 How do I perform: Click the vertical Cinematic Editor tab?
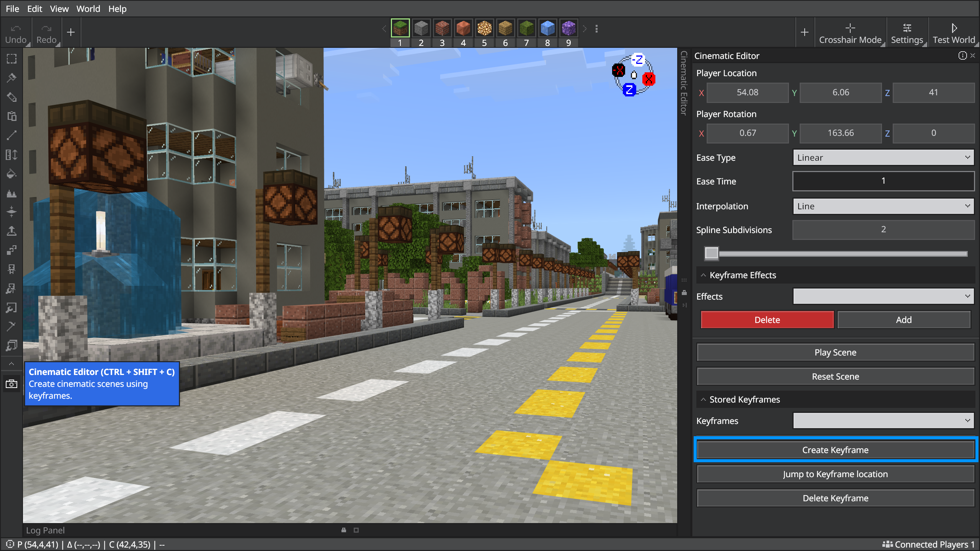[x=684, y=83]
